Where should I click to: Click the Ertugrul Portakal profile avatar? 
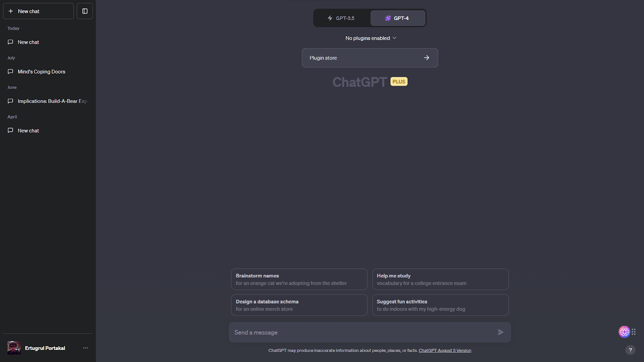pos(14,348)
